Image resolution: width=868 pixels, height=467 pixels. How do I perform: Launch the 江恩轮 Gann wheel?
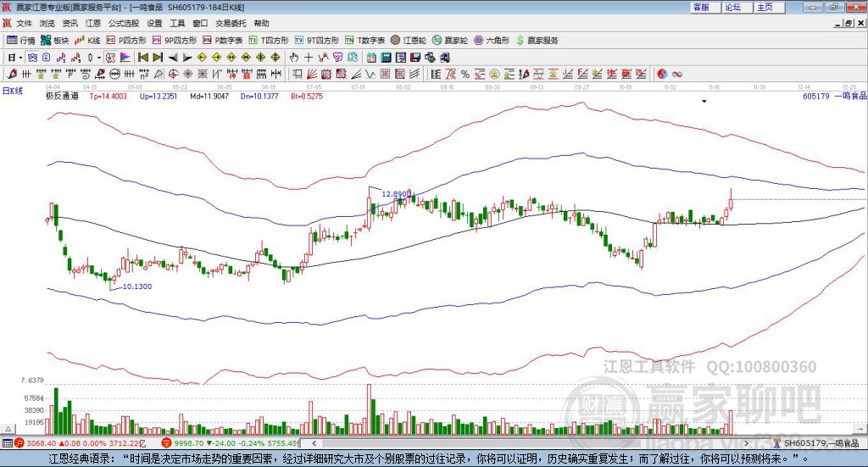[x=409, y=41]
